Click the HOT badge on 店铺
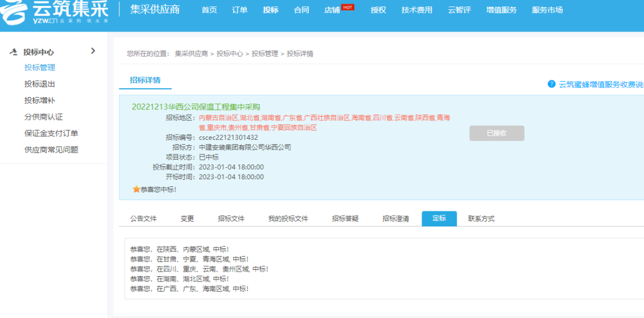 point(348,7)
